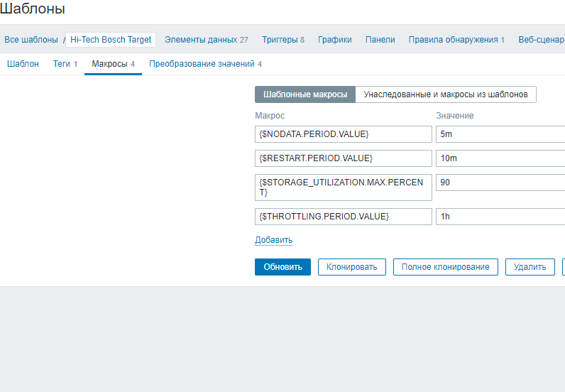Viewport: 565px width, 392px height.
Task: Click the {$STORAGE_UTILIZATION.MAX.PERCENT} macro field
Action: tap(343, 187)
